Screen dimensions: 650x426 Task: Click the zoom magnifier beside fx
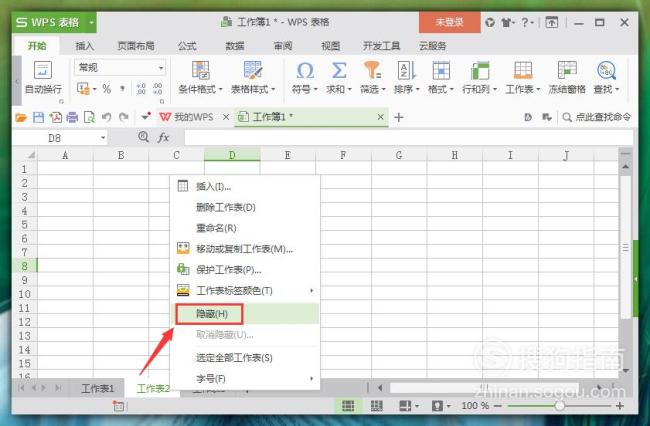(x=143, y=137)
